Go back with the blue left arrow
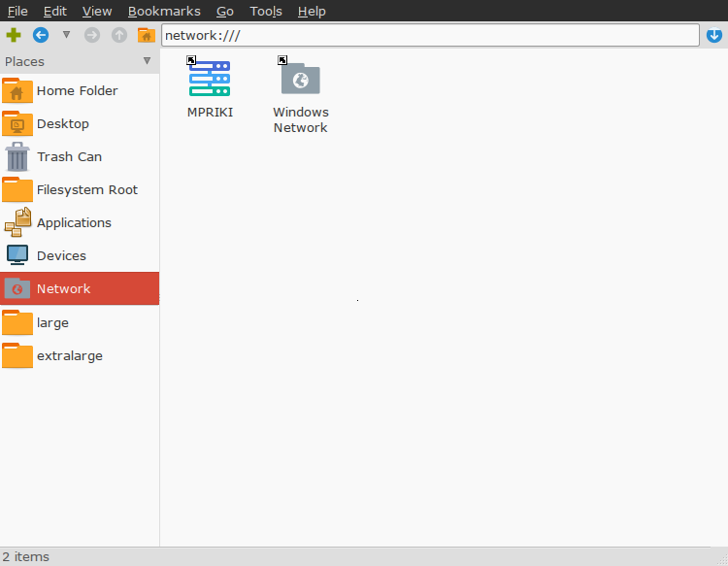The width and height of the screenshot is (728, 566). (41, 35)
